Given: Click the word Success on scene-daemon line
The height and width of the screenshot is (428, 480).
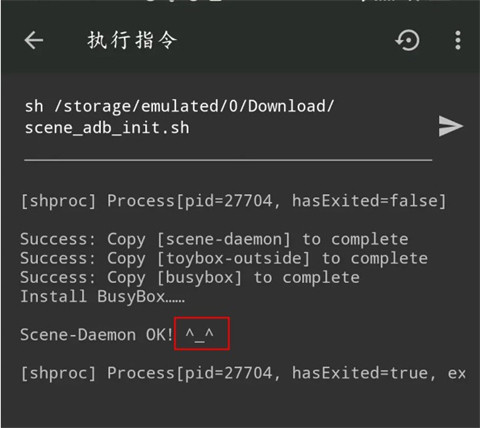Looking at the screenshot, I should click(58, 239).
